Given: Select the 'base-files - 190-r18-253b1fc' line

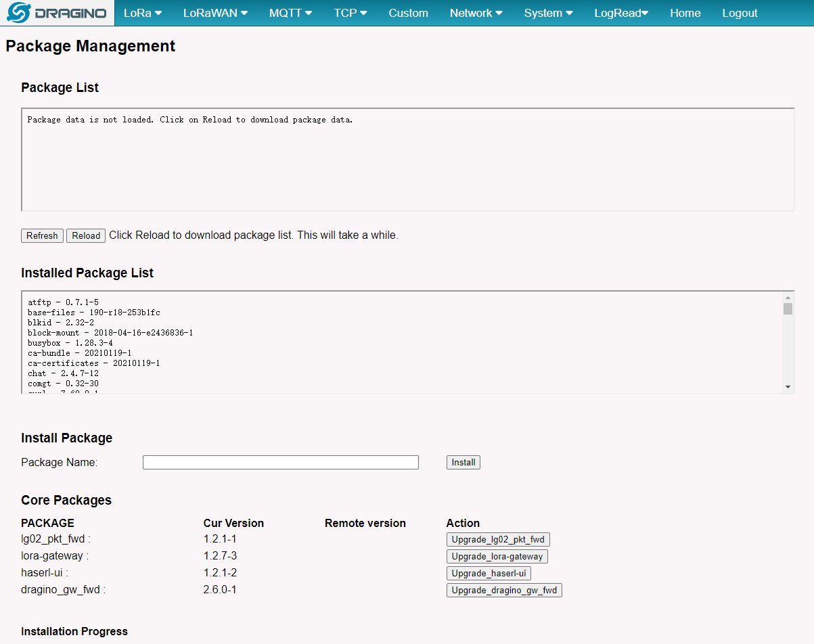Looking at the screenshot, I should (93, 313).
